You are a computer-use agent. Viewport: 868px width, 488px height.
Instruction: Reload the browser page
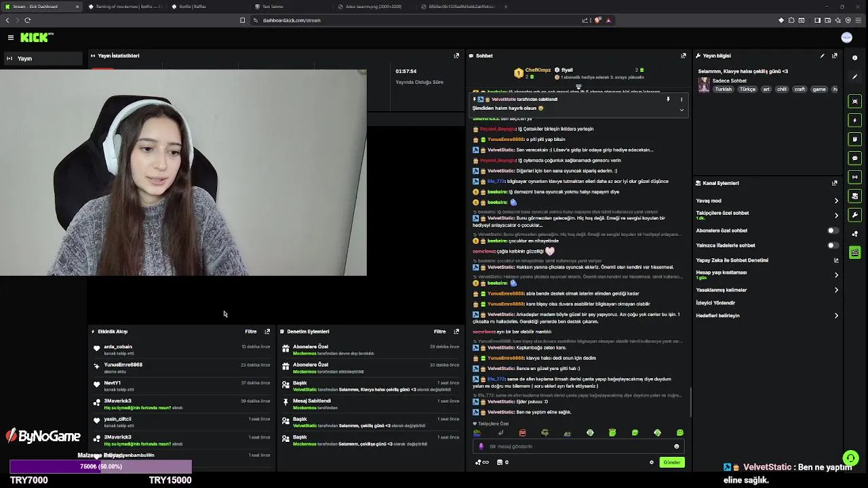click(27, 20)
